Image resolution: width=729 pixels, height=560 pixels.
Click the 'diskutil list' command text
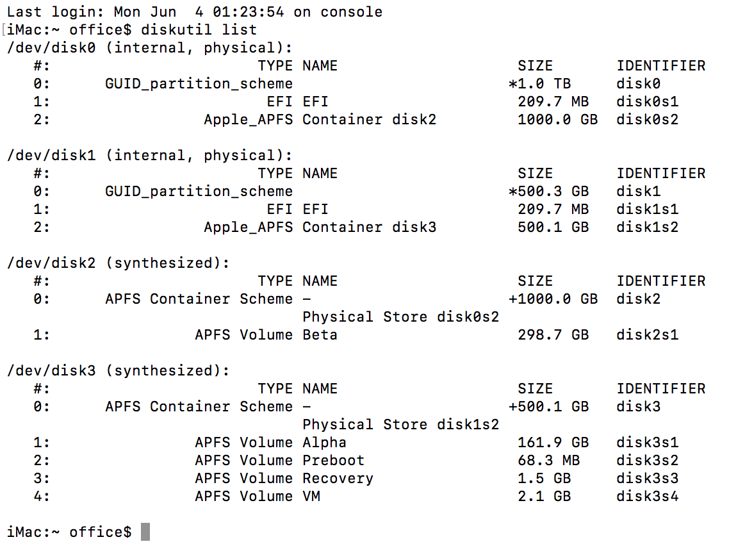coord(199,29)
